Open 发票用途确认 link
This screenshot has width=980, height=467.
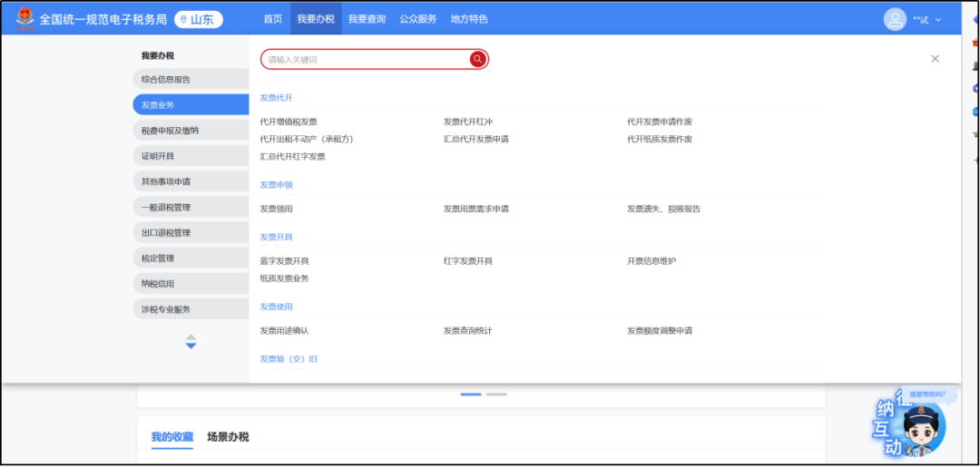tap(284, 331)
